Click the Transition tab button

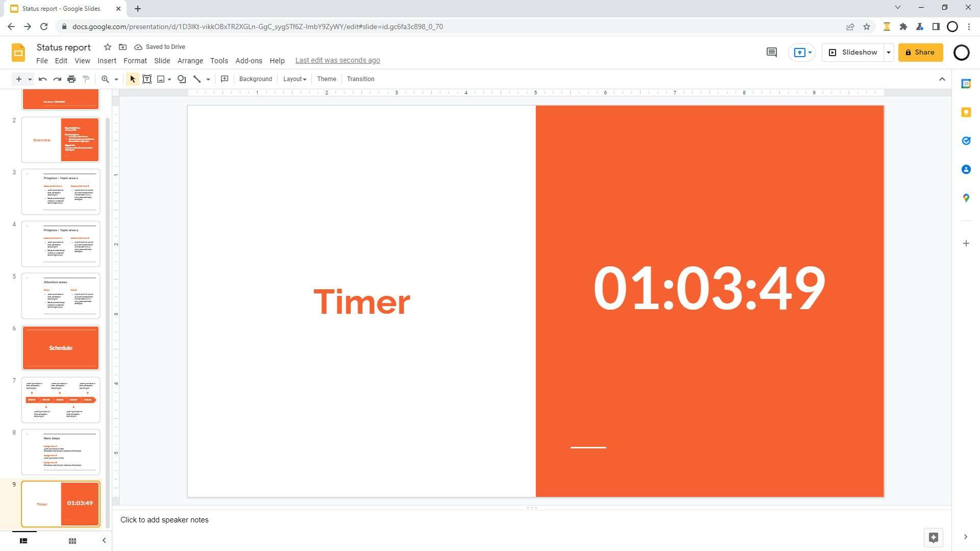[361, 79]
